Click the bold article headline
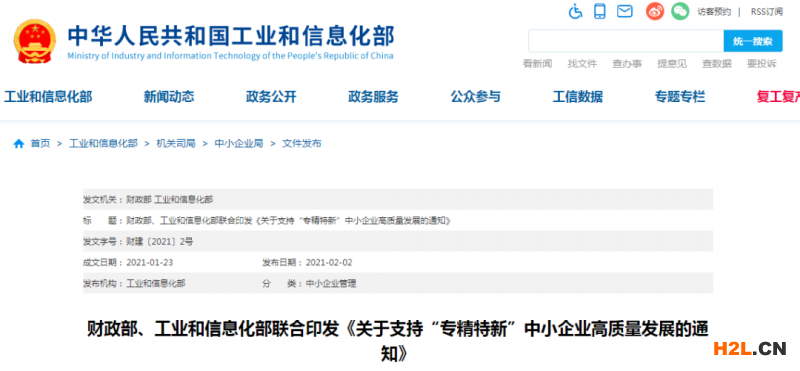800x371 pixels. (x=398, y=340)
